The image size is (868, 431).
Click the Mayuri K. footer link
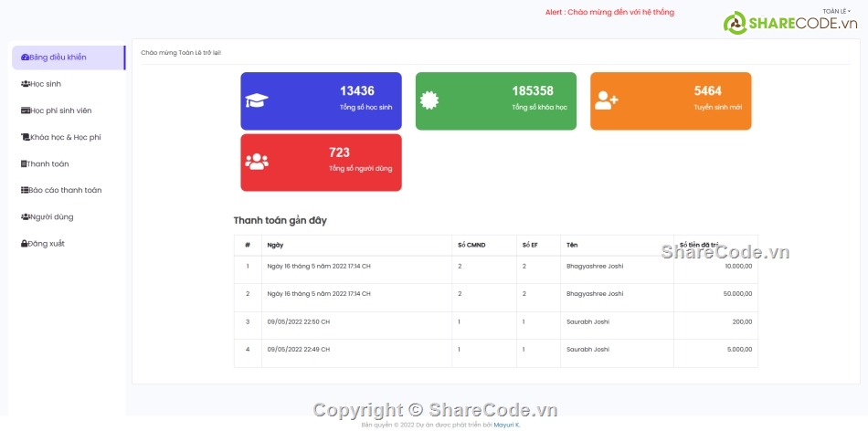[x=506, y=425]
